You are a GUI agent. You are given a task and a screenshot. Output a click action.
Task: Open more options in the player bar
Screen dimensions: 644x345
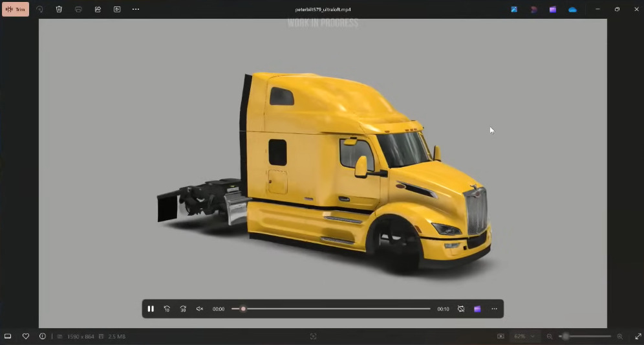coord(494,309)
